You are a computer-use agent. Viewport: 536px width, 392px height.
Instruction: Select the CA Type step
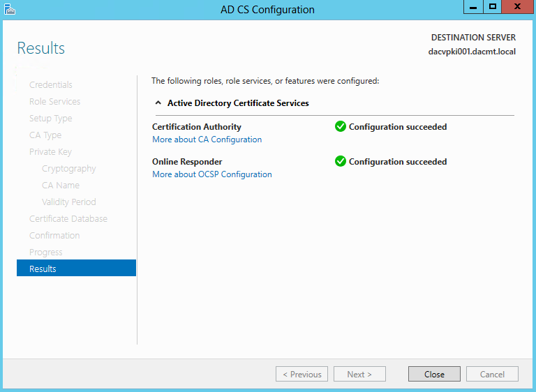tap(45, 135)
